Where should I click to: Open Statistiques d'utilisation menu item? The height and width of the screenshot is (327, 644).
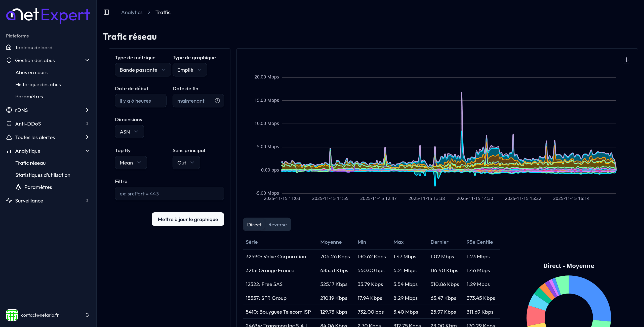coord(43,175)
